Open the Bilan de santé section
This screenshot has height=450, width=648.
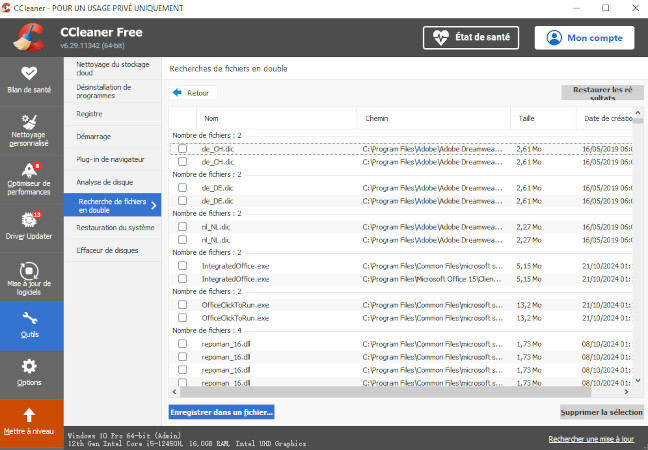coord(29,81)
